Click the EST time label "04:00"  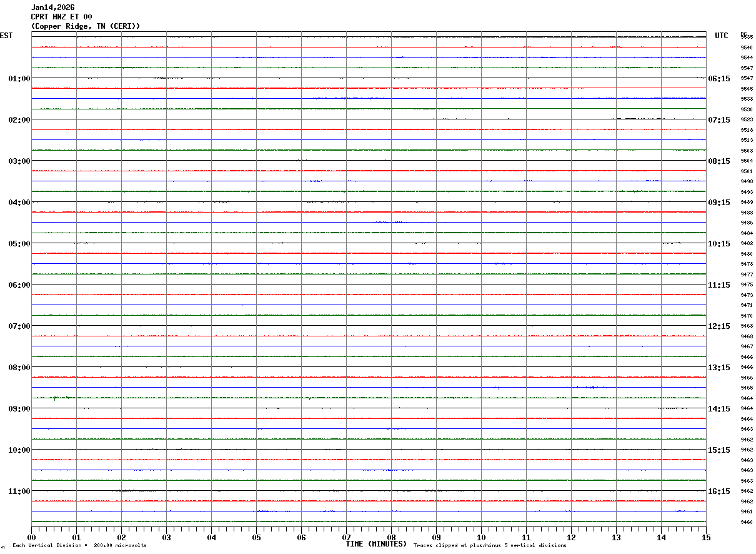[19, 203]
